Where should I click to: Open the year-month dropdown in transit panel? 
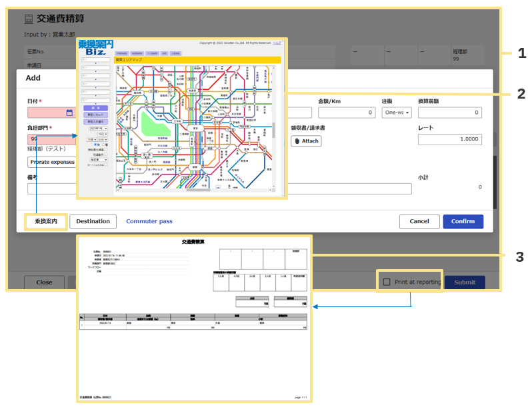98,128
